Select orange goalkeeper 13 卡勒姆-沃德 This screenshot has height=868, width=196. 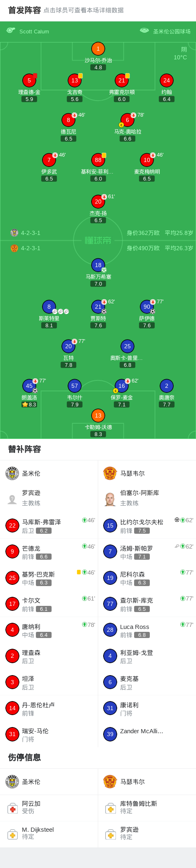click(98, 415)
